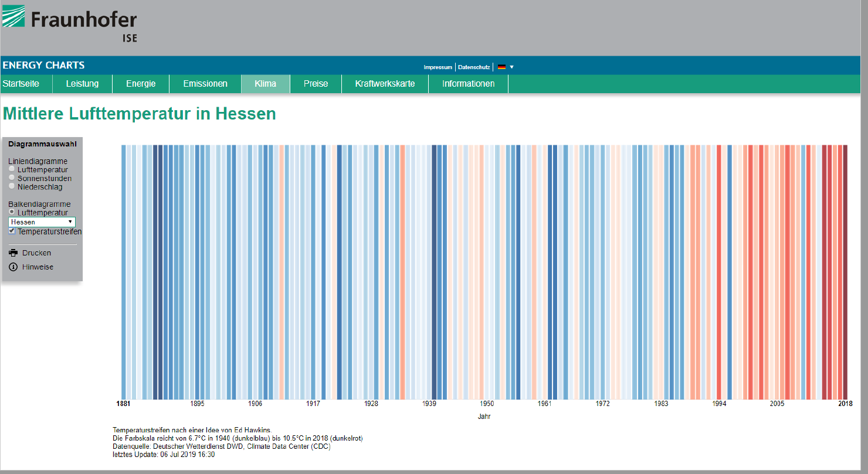
Task: Click the dark red 2018 temperature stripe
Action: [x=845, y=271]
